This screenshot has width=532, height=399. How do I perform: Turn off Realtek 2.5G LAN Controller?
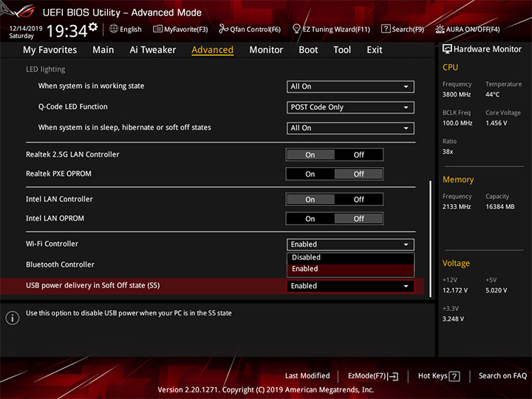[358, 154]
